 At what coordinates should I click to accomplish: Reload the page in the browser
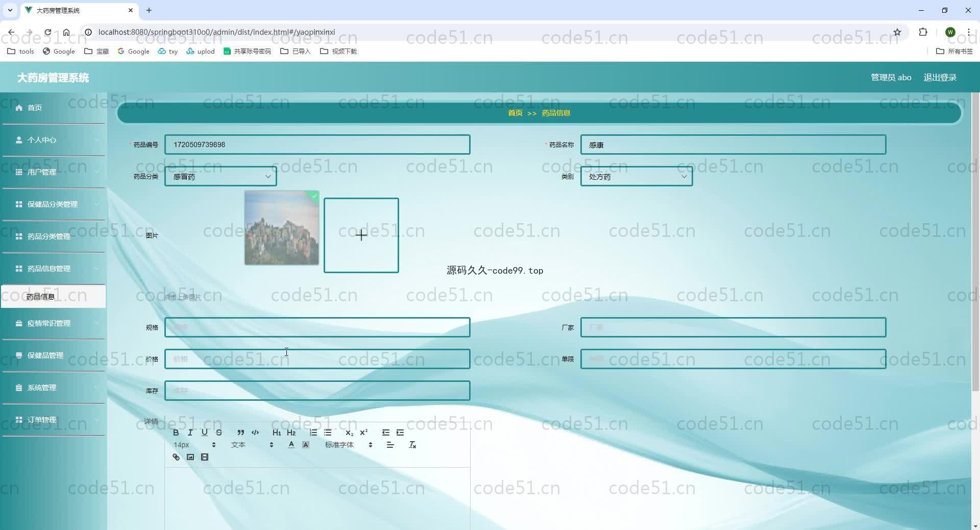click(47, 32)
